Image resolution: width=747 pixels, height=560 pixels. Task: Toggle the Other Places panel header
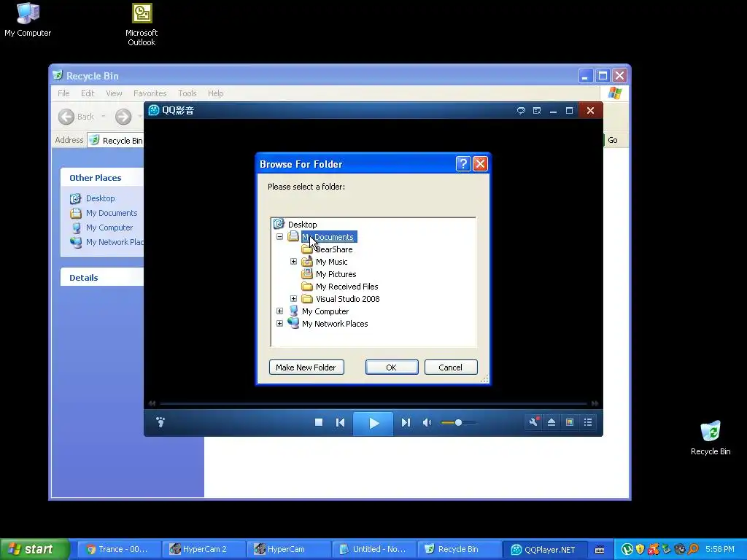(102, 178)
